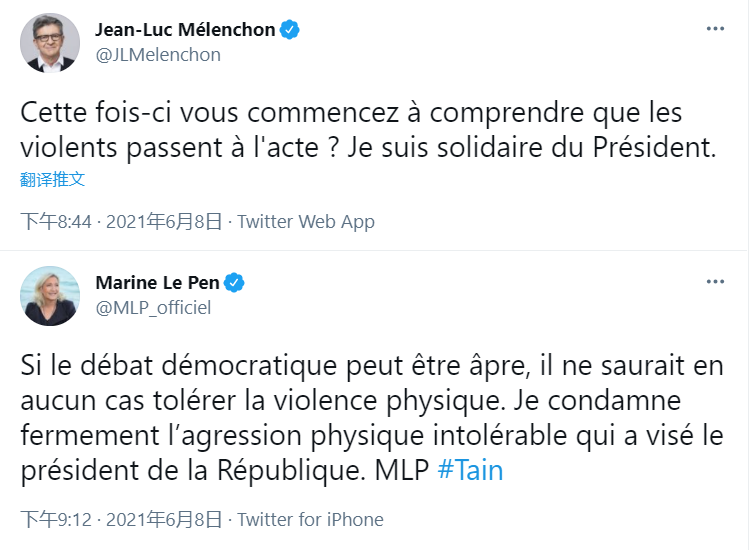Visit the @MLP_officiel handle
750x550 pixels.
(152, 308)
